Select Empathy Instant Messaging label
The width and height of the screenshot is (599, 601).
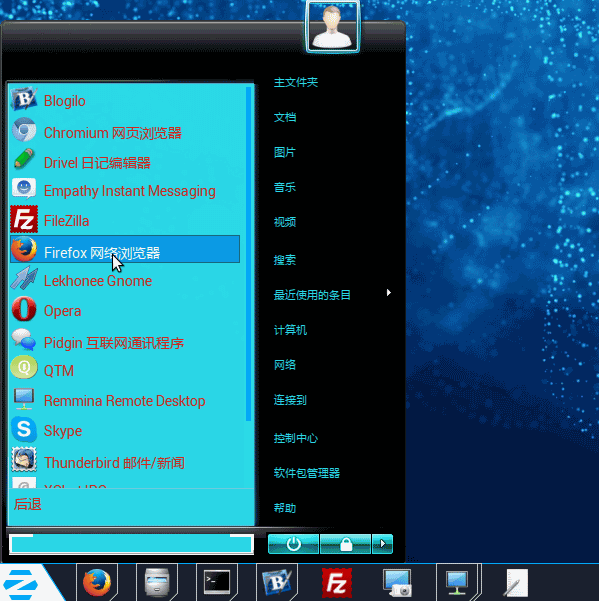click(130, 191)
